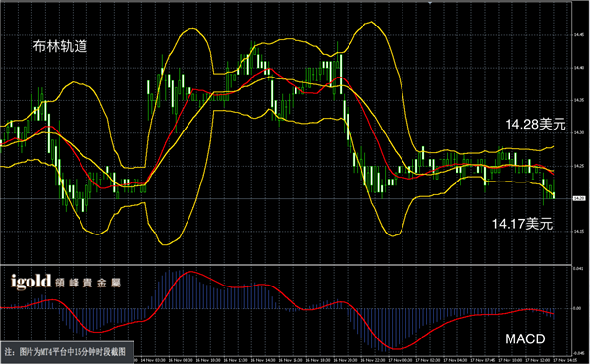The width and height of the screenshot is (590, 364).
Task: Click the 14.45 level on the price axis
Action: click(579, 35)
